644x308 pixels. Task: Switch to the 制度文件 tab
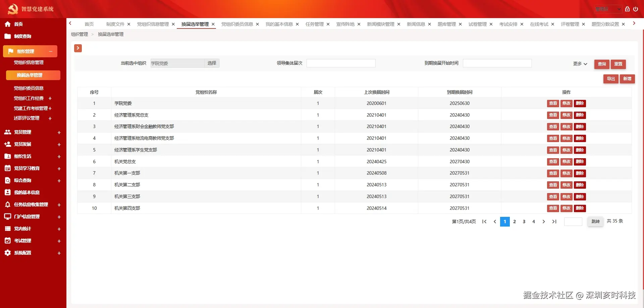tap(115, 24)
